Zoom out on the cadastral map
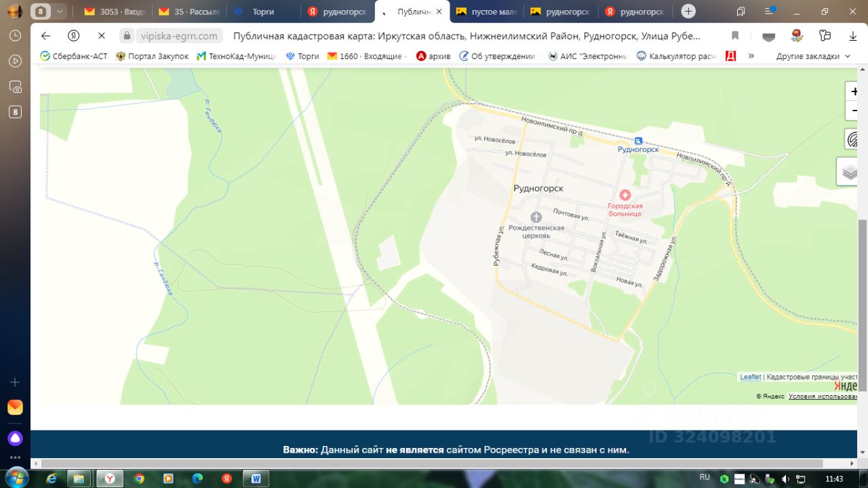This screenshot has height=488, width=868. pyautogui.click(x=853, y=110)
